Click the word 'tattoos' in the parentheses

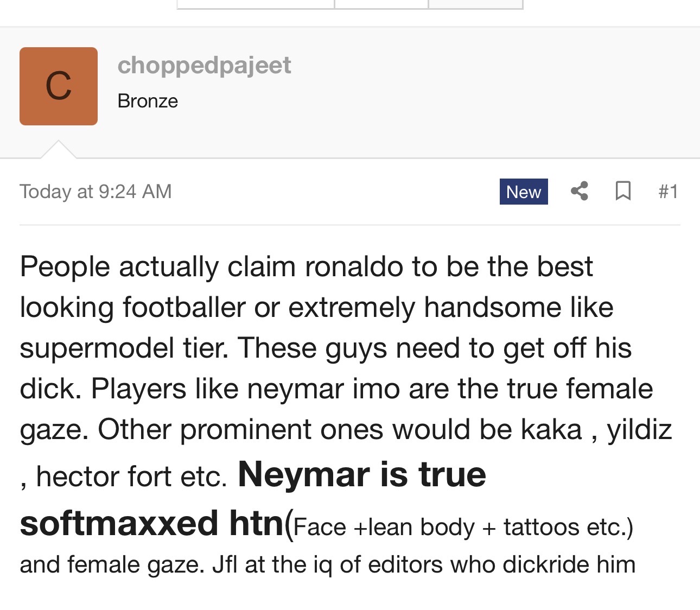tap(541, 527)
